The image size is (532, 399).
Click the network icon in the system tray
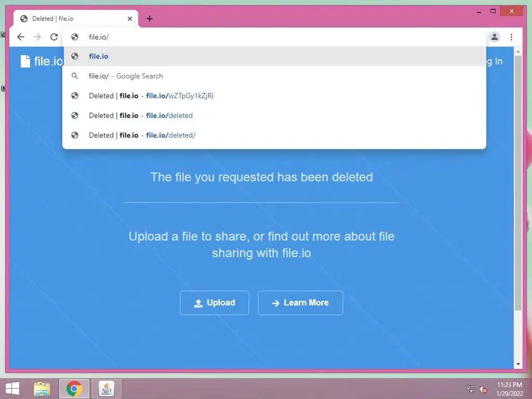point(471,389)
